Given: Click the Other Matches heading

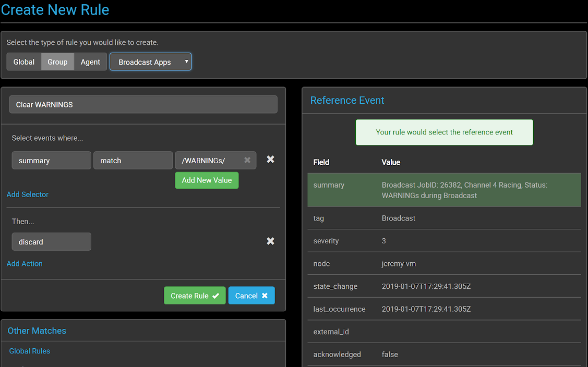Looking at the screenshot, I should click(37, 331).
